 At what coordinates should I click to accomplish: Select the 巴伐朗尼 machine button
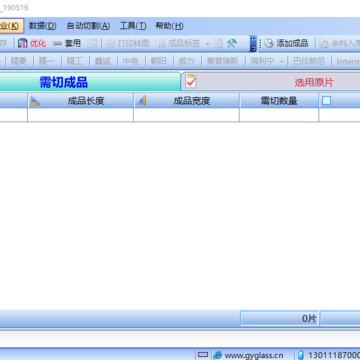coord(309,61)
